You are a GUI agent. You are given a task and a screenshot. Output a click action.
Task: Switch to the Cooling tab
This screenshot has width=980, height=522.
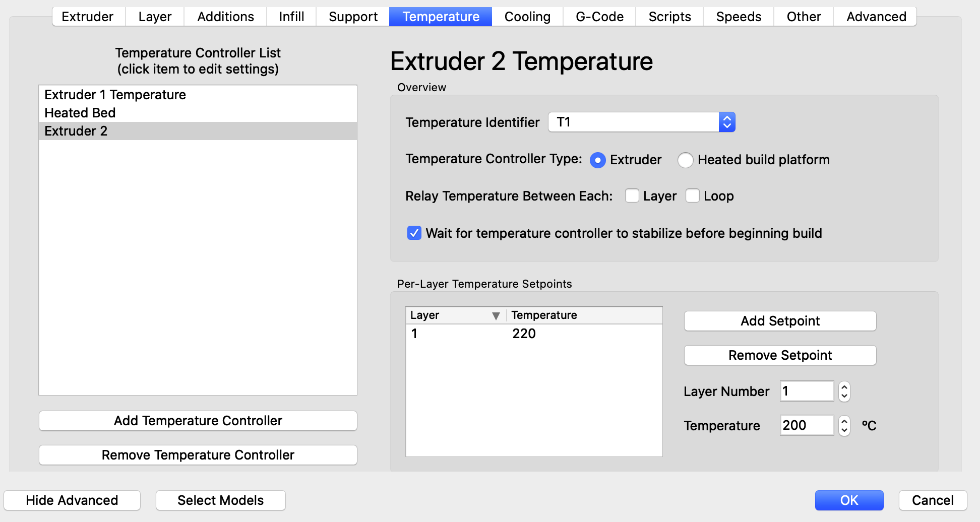(x=527, y=17)
